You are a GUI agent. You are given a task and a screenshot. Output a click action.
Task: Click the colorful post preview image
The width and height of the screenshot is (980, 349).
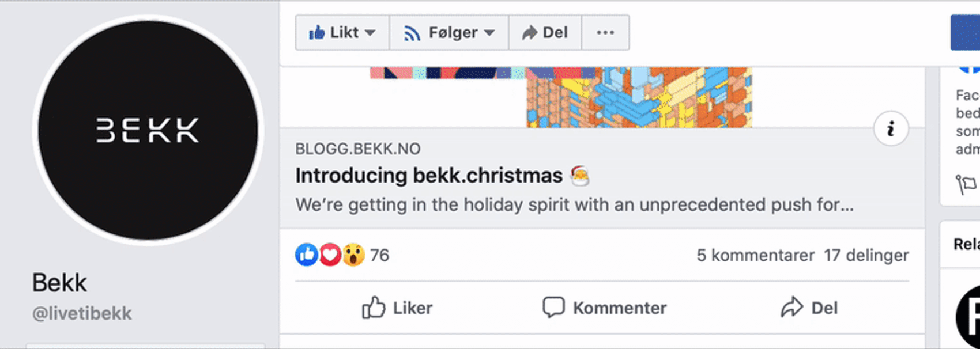(x=639, y=97)
